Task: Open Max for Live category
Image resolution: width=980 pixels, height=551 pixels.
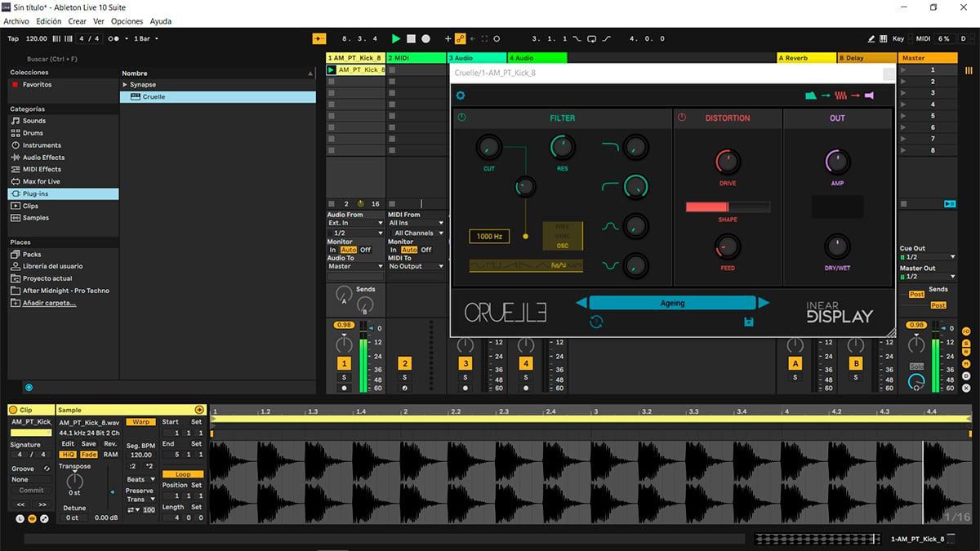Action: 41,181
